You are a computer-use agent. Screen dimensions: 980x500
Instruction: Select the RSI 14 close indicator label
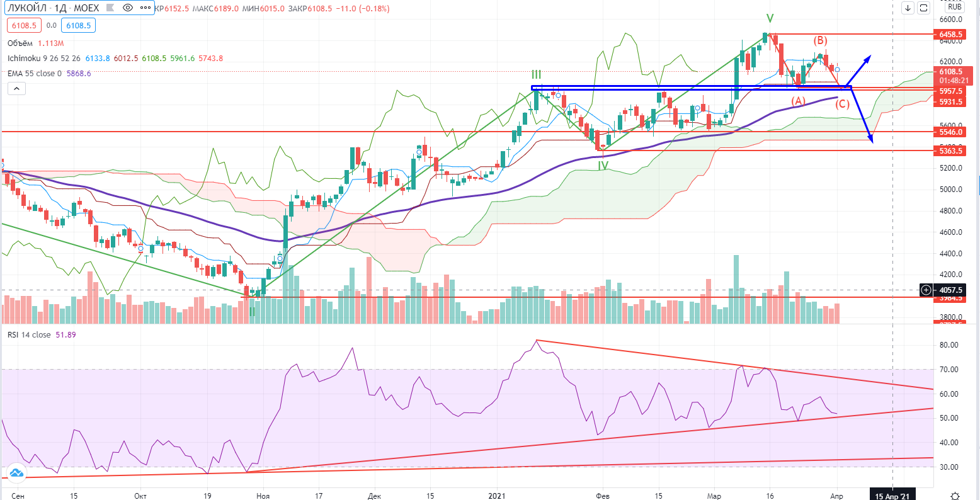point(28,335)
